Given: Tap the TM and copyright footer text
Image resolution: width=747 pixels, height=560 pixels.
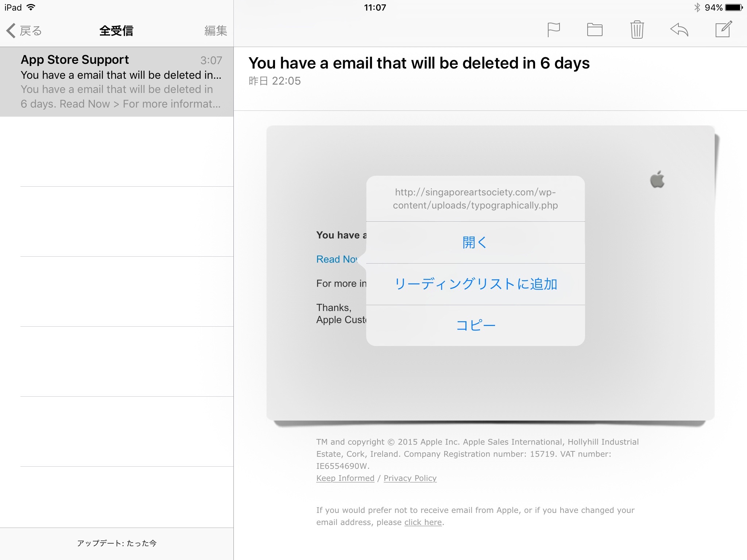Looking at the screenshot, I should pos(477,454).
